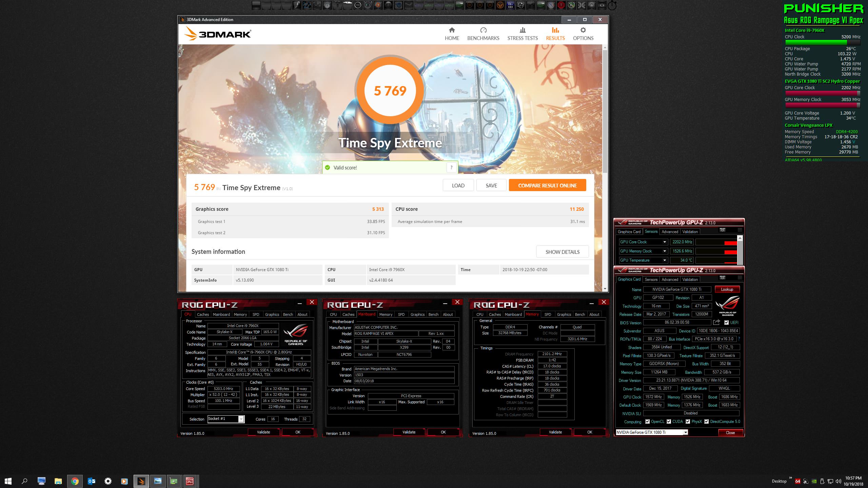
Task: Click the stopwatch icon in top dock
Action: 612,5
